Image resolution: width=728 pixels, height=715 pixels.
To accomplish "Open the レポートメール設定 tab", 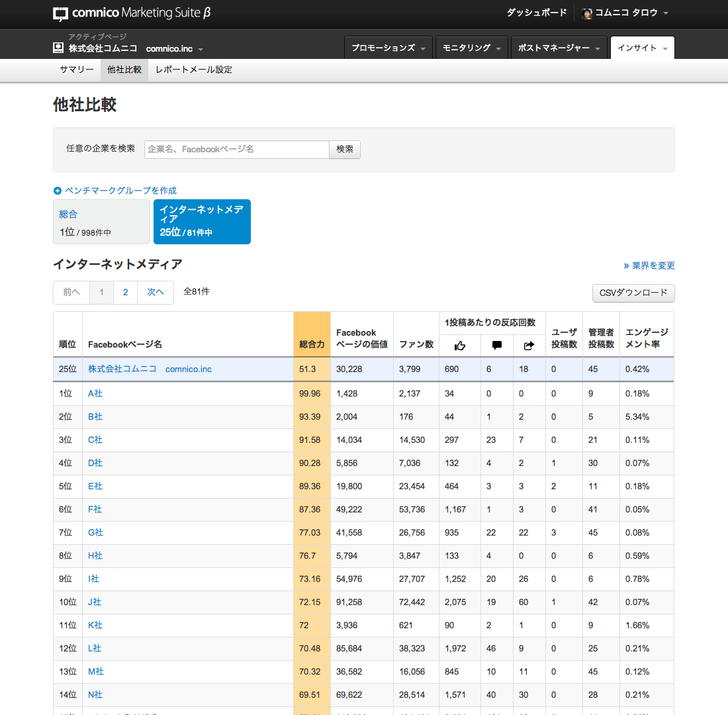I will click(194, 70).
